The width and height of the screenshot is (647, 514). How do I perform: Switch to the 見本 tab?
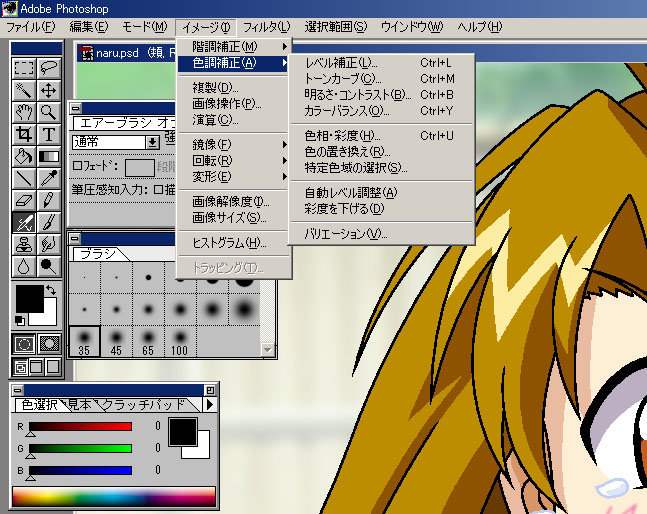tap(79, 405)
